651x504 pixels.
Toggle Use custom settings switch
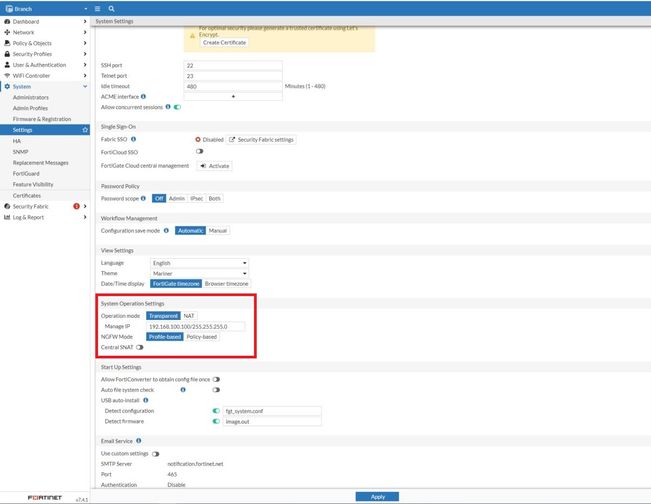point(156,454)
